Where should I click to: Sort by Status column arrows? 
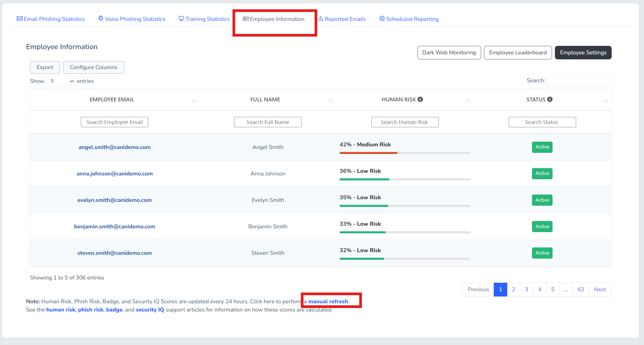pyautogui.click(x=605, y=101)
